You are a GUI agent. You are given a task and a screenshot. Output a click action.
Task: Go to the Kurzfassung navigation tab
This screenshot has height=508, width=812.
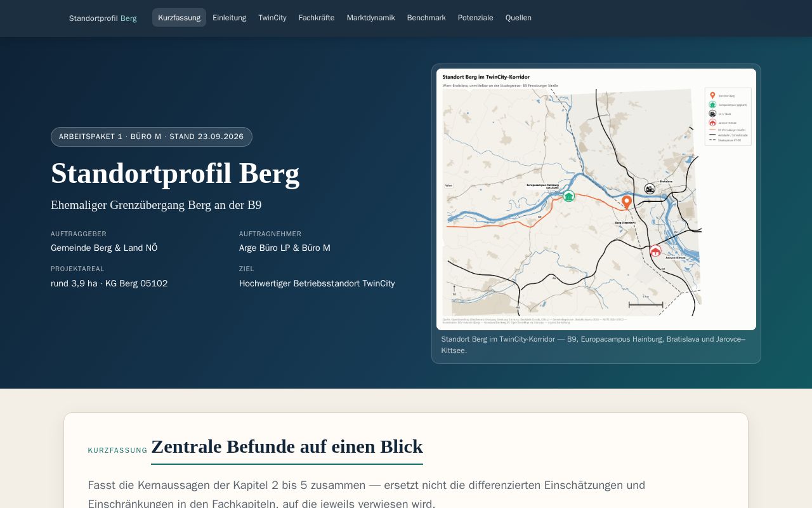tap(179, 18)
